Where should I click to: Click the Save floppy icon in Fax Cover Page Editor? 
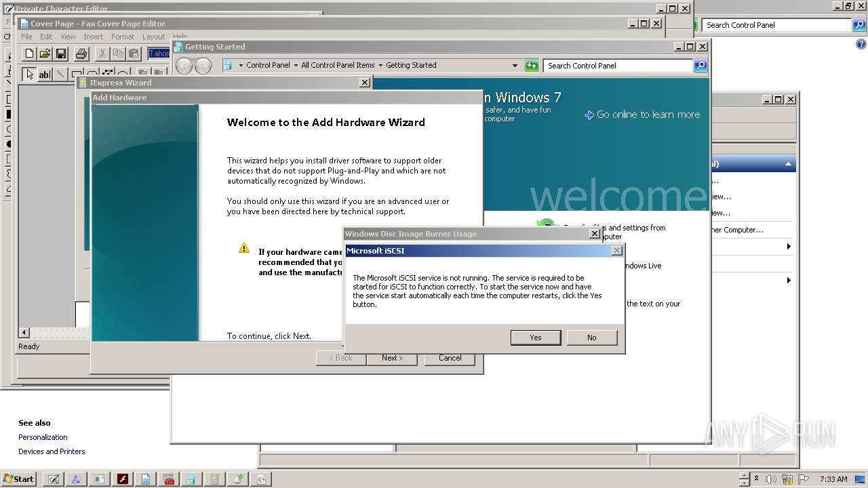point(60,54)
